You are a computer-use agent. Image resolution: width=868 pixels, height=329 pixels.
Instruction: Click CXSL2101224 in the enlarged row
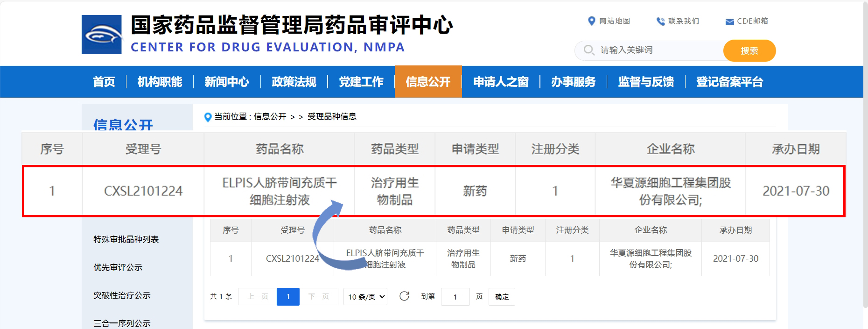point(143,191)
